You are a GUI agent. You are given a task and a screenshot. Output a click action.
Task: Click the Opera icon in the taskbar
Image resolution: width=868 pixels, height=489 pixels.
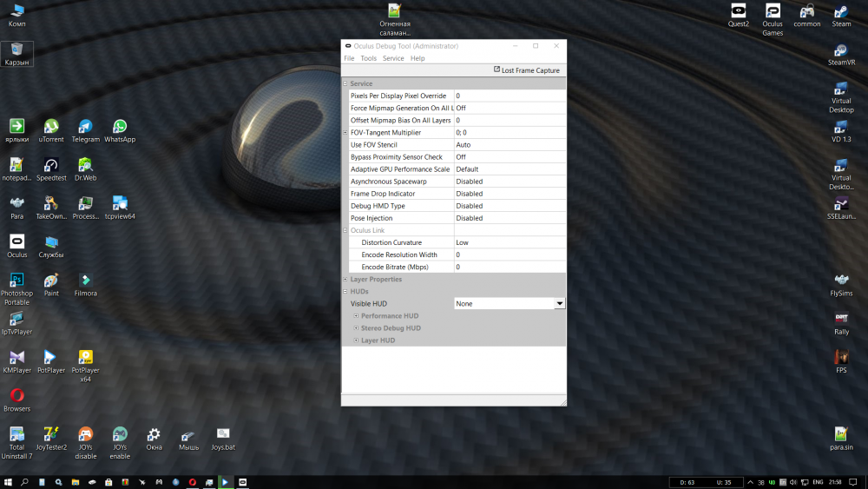click(x=192, y=481)
